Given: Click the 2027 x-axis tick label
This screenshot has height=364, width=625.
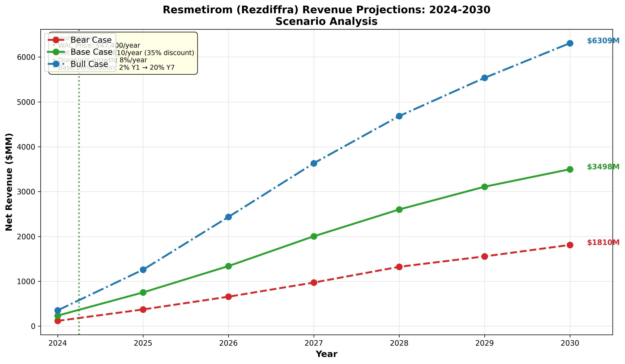Looking at the screenshot, I should 314,343.
